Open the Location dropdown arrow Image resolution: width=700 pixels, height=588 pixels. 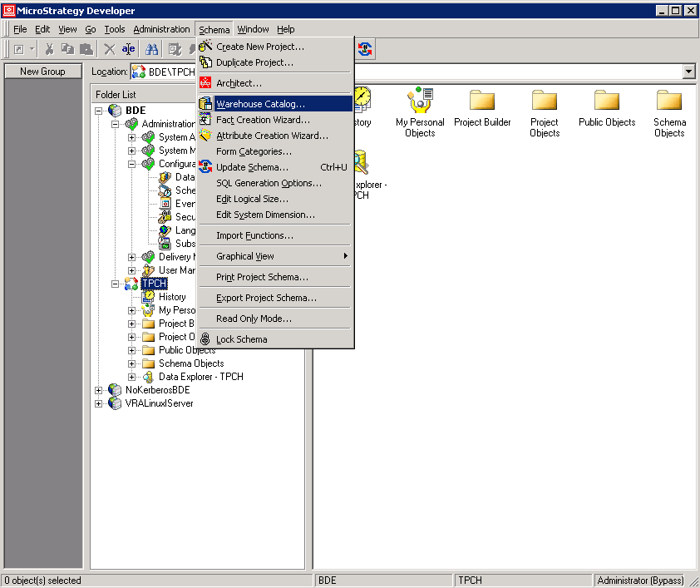pos(688,72)
